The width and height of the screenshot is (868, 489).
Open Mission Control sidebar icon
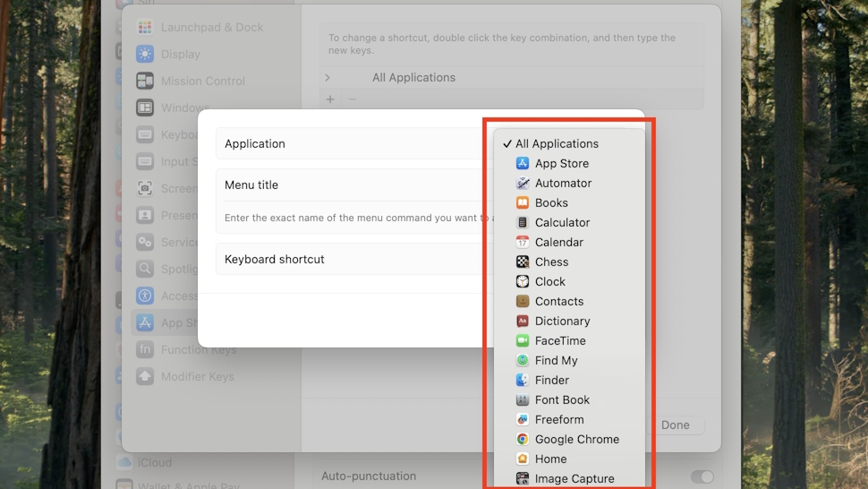point(145,81)
